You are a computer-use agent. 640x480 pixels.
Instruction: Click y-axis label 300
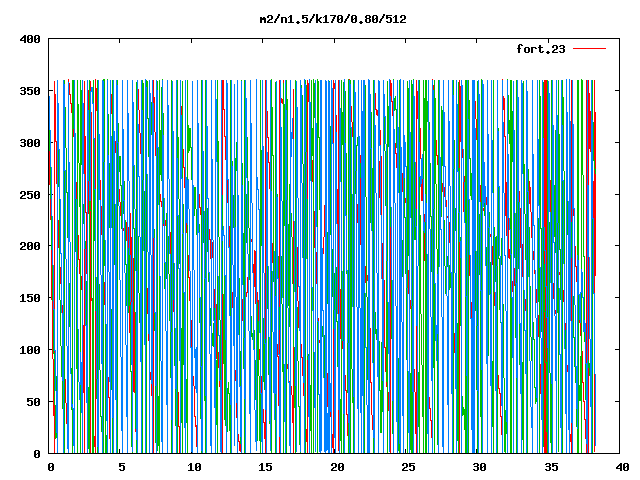click(x=30, y=143)
